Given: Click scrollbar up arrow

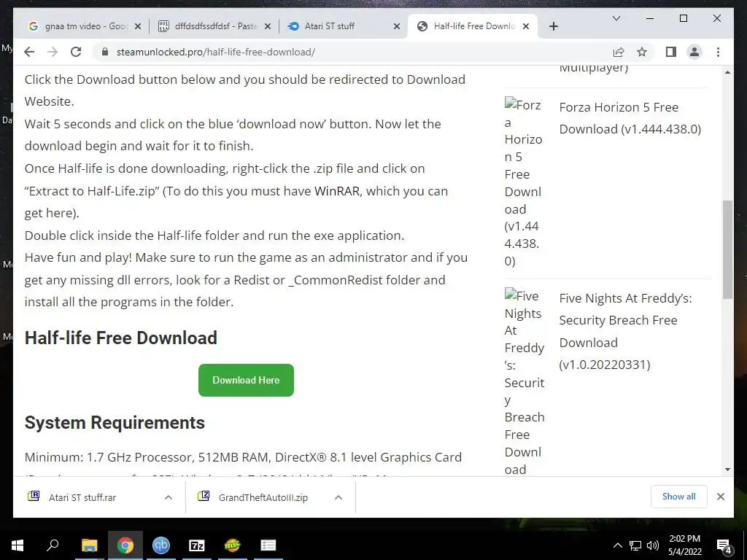Looking at the screenshot, I should [x=727, y=72].
